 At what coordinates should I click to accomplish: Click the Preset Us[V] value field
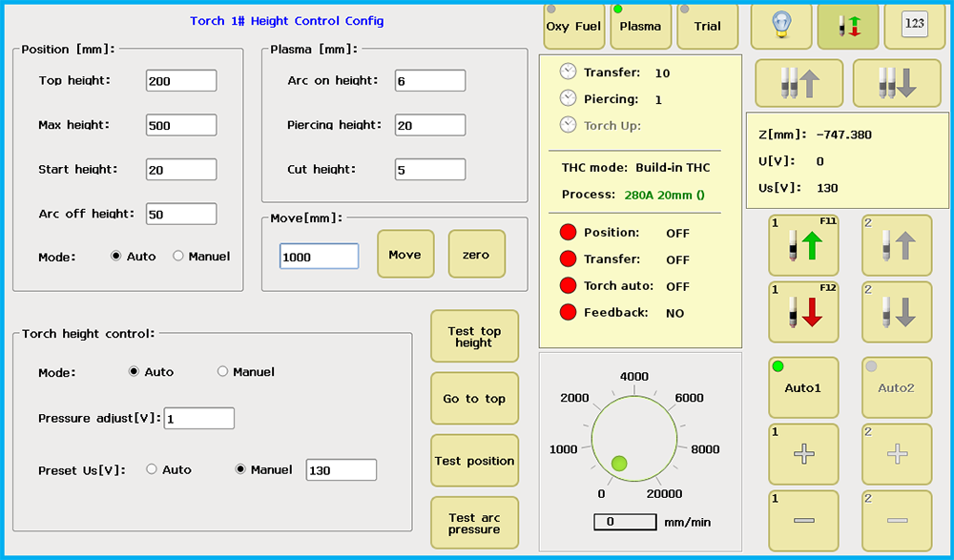tap(342, 470)
